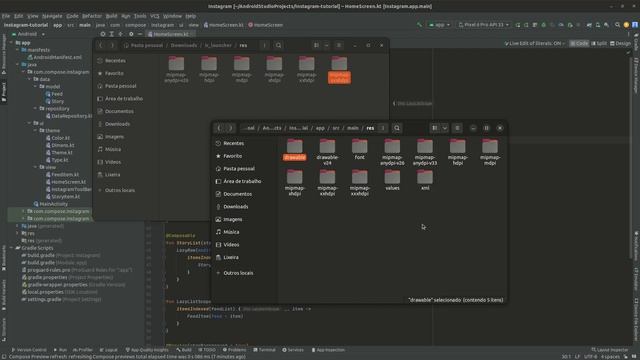Collapse the manifests node in project tree
The width and height of the screenshot is (640, 360).
[x=18, y=50]
